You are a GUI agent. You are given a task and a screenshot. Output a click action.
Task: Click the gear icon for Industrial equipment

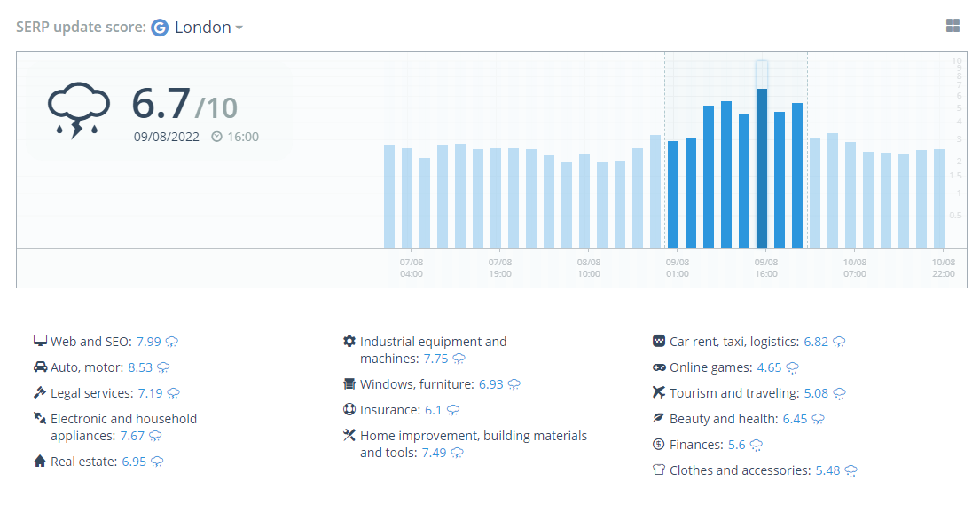[x=349, y=341]
